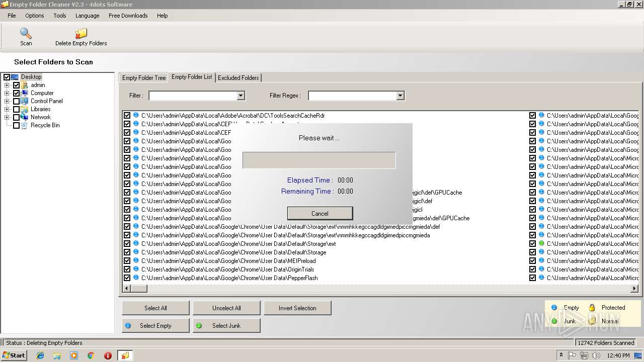Expand the admin tree node

(7, 85)
